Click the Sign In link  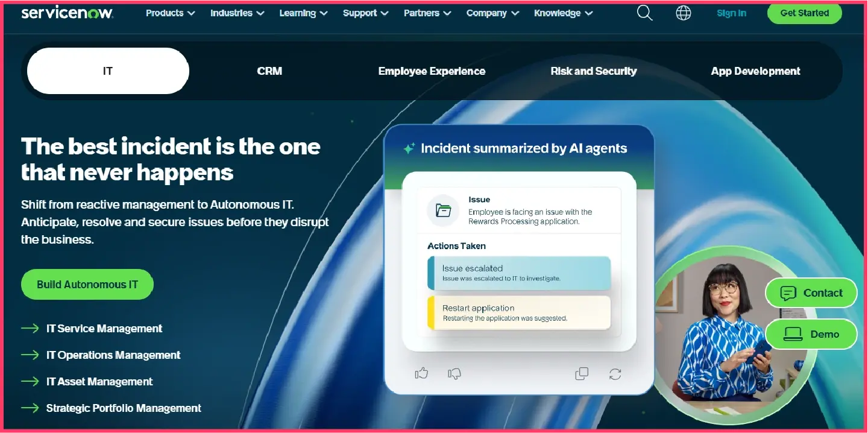[732, 13]
